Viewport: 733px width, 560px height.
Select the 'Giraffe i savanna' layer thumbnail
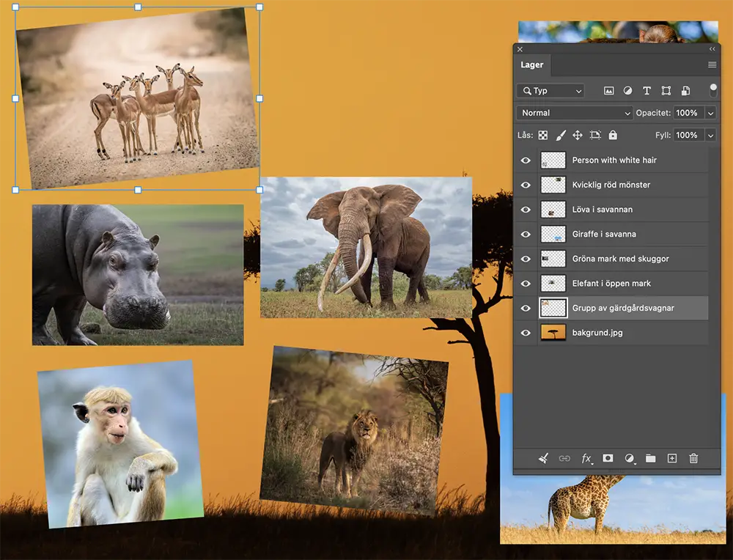[553, 234]
